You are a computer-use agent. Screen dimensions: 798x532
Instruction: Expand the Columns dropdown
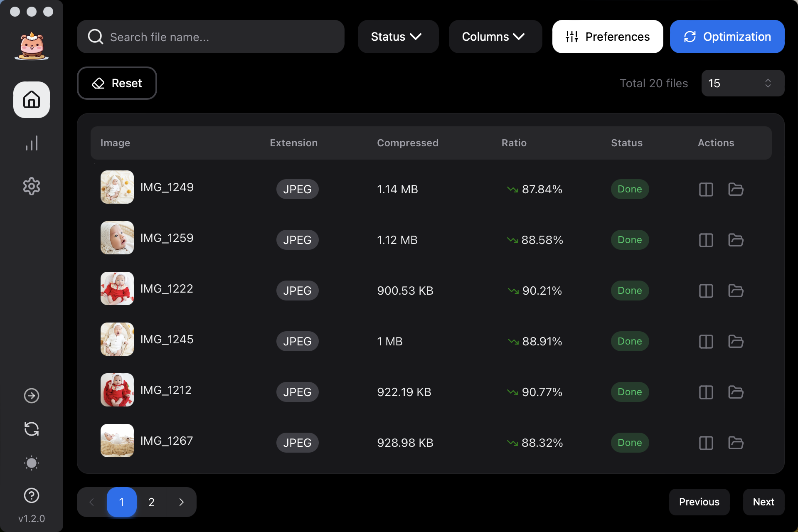[x=495, y=37]
